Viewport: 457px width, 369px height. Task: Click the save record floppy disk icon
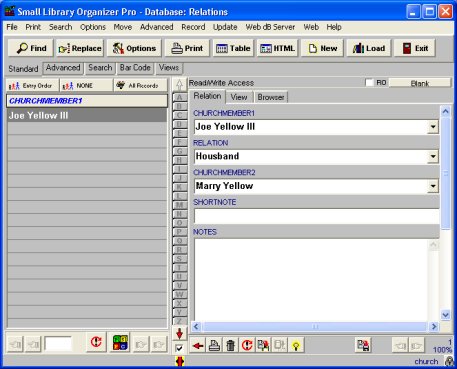point(363,346)
